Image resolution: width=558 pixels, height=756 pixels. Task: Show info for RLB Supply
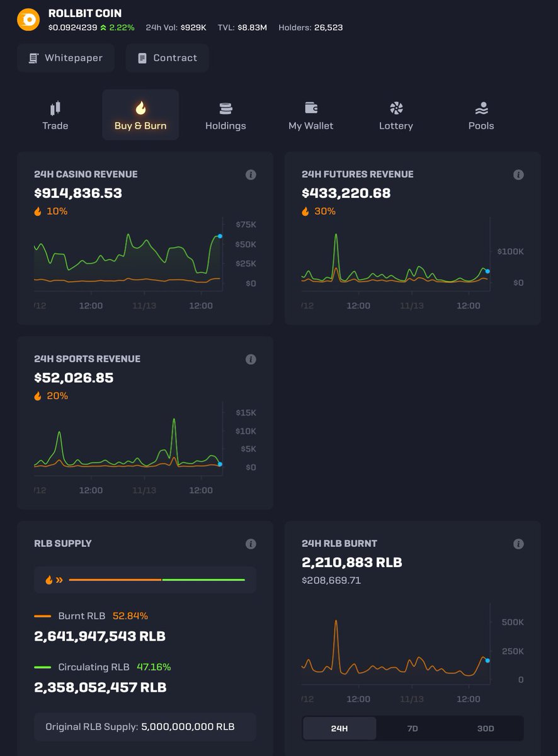tap(251, 544)
